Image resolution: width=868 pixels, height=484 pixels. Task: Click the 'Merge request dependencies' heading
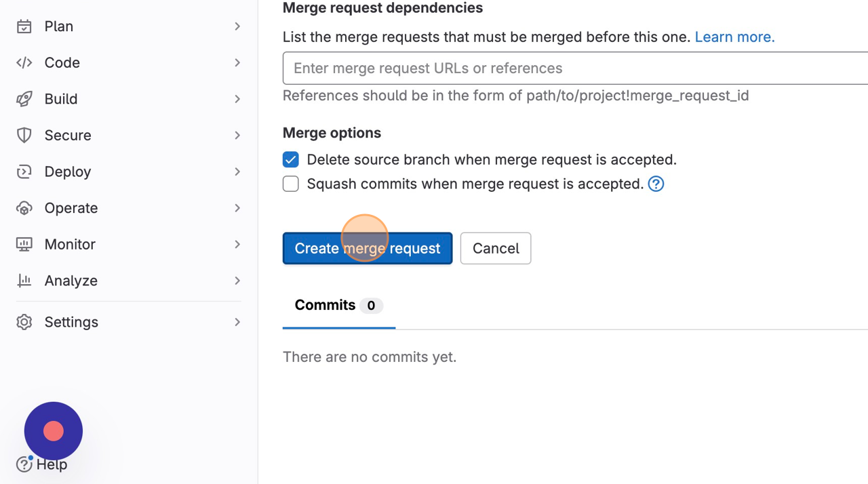[x=383, y=8]
